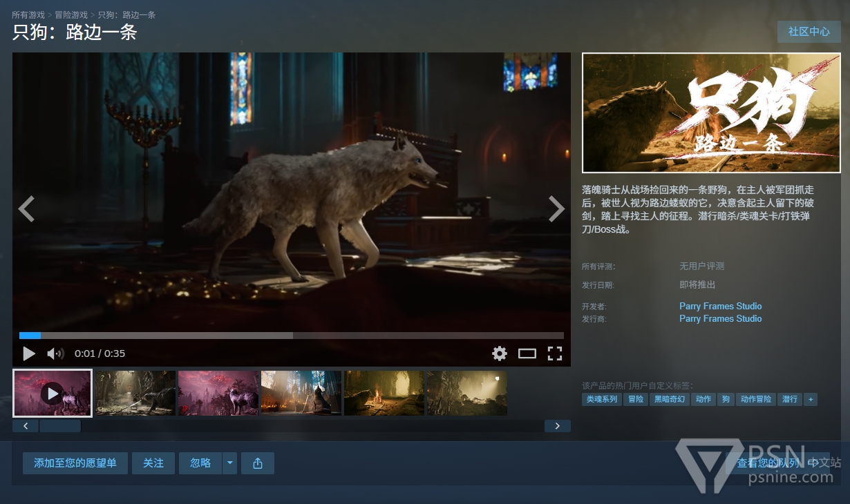Image resolution: width=850 pixels, height=504 pixels.
Task: Mute the video volume speaker icon
Action: pyautogui.click(x=55, y=353)
